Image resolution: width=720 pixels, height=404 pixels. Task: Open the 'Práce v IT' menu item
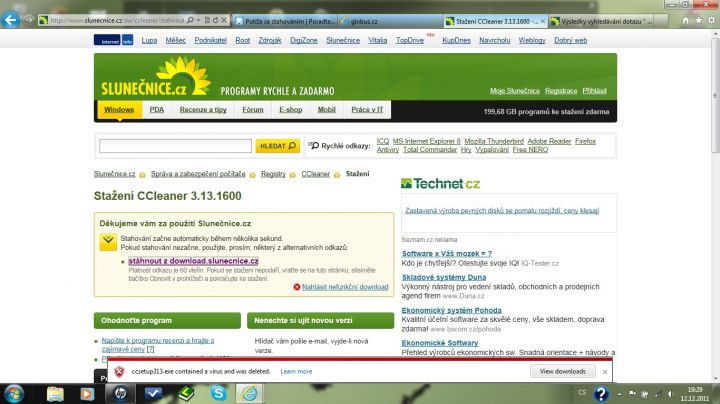coord(367,110)
